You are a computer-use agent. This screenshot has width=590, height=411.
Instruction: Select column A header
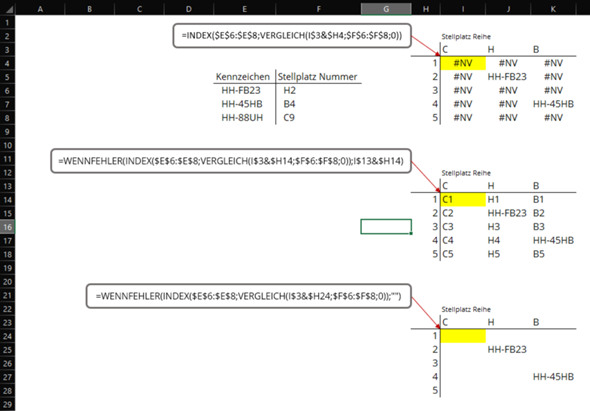[x=40, y=9]
